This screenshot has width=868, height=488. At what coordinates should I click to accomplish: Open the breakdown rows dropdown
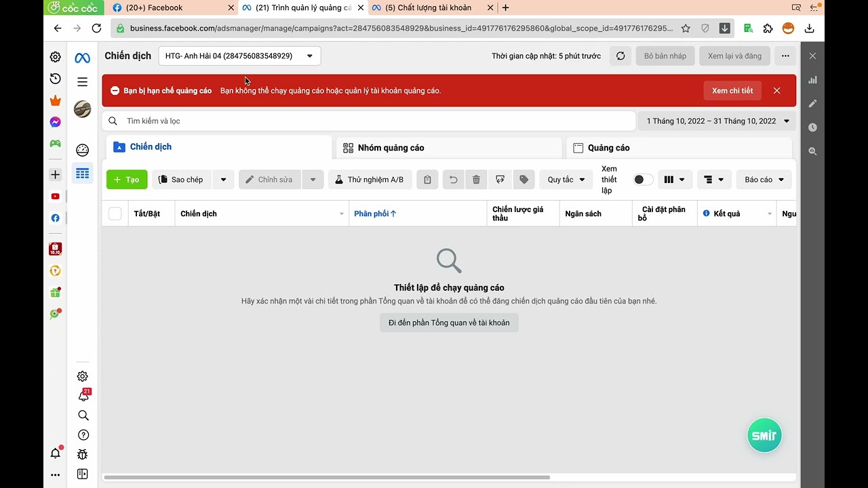[x=714, y=180]
